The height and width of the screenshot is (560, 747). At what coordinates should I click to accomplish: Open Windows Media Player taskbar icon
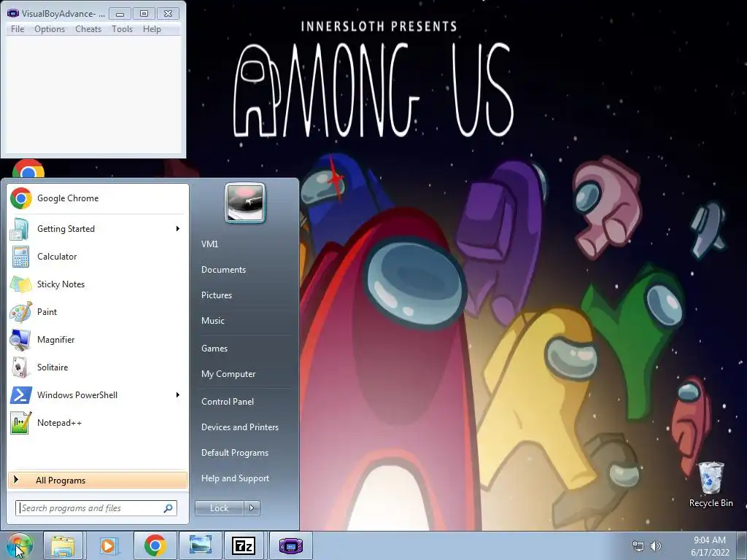[108, 545]
